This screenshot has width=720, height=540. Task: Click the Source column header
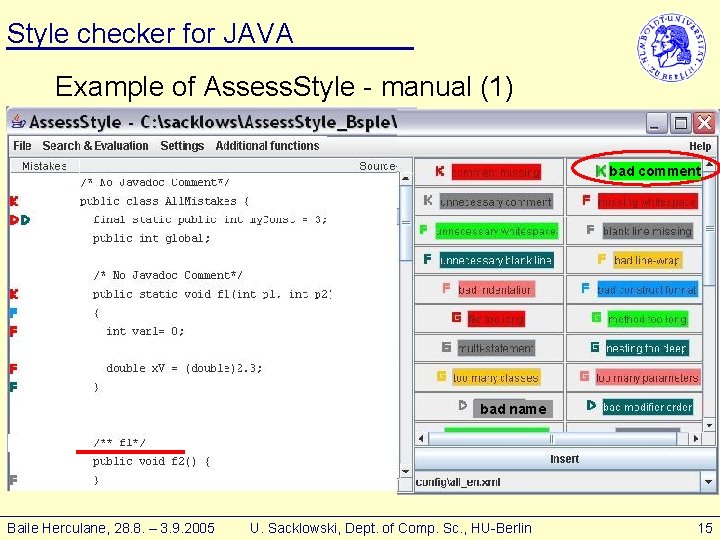377,166
